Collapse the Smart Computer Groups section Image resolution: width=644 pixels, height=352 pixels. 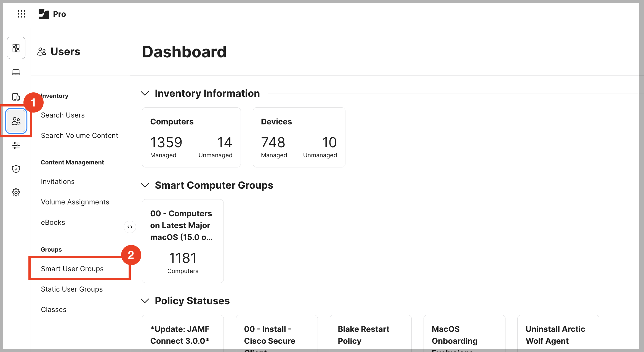[145, 185]
